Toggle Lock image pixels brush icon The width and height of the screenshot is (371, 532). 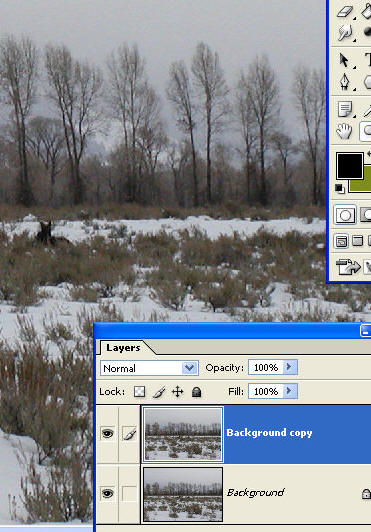click(159, 392)
